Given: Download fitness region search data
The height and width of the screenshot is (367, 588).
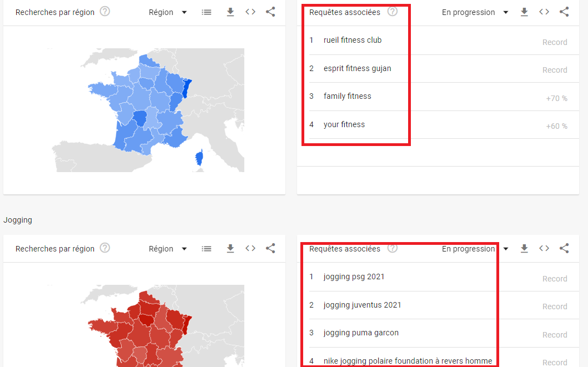Looking at the screenshot, I should click(x=230, y=12).
